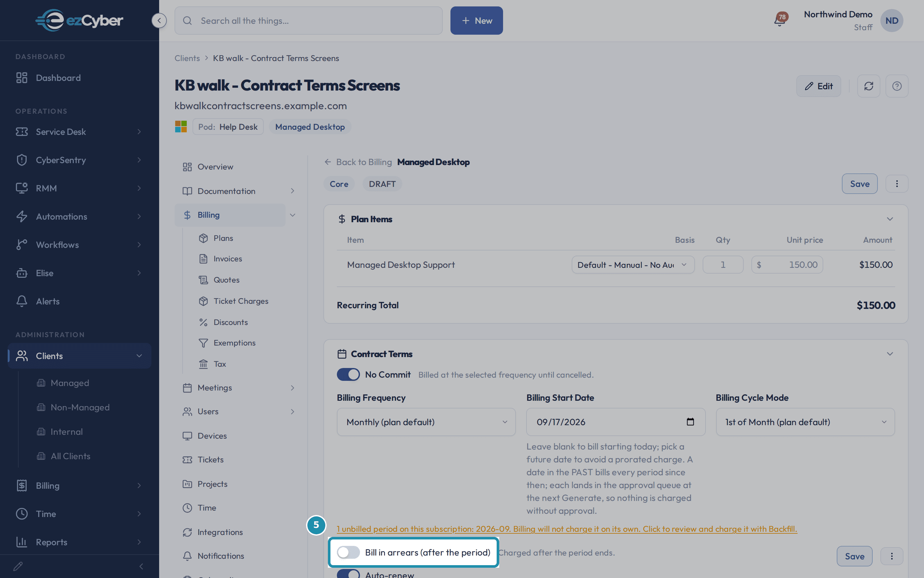Click the top Save button
This screenshot has height=578, width=924.
[860, 184]
